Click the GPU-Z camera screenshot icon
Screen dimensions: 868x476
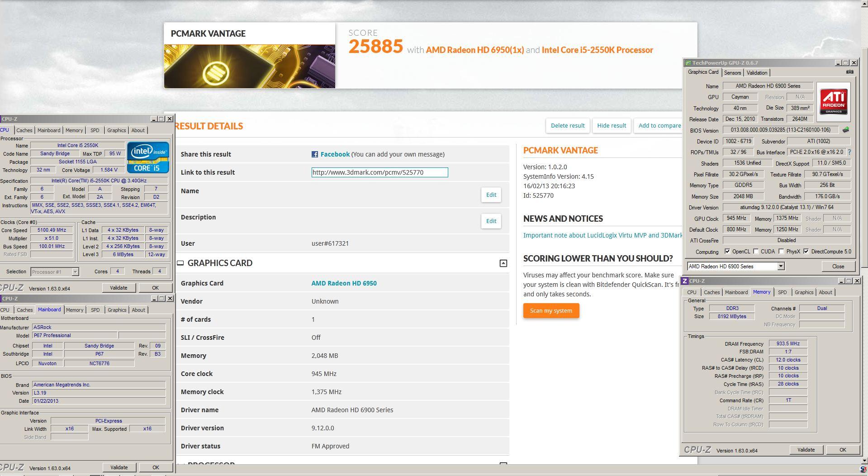pyautogui.click(x=850, y=72)
